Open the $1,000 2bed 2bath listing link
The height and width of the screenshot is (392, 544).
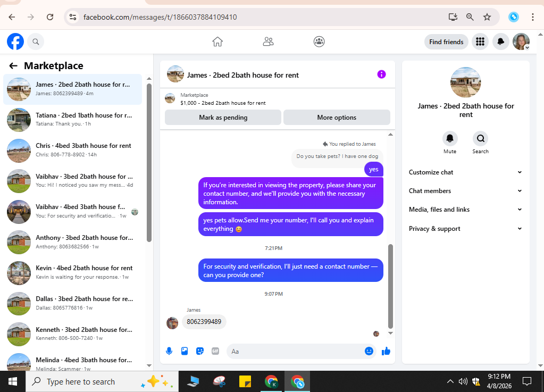click(x=223, y=103)
